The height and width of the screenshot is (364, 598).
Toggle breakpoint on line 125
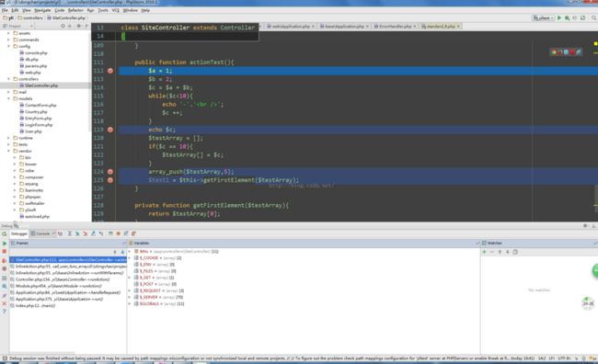(110, 180)
